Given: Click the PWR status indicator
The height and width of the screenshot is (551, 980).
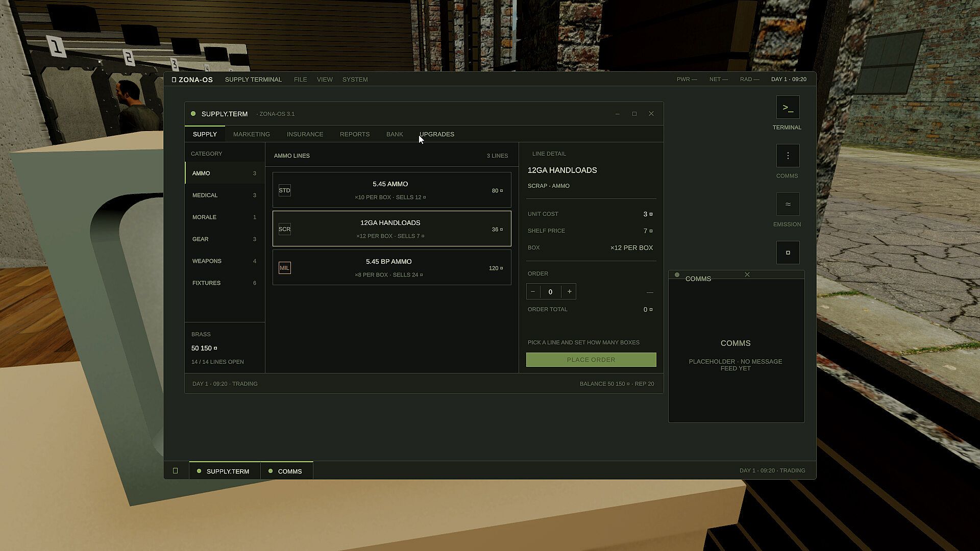Looking at the screenshot, I should [x=687, y=80].
